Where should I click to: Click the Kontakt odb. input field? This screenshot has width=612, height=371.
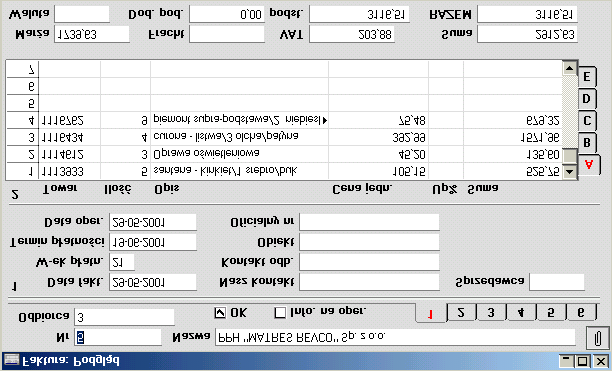point(369,262)
